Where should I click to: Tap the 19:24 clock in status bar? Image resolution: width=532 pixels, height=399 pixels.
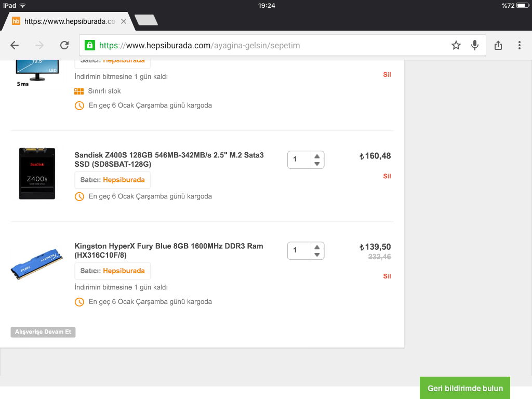267,5
